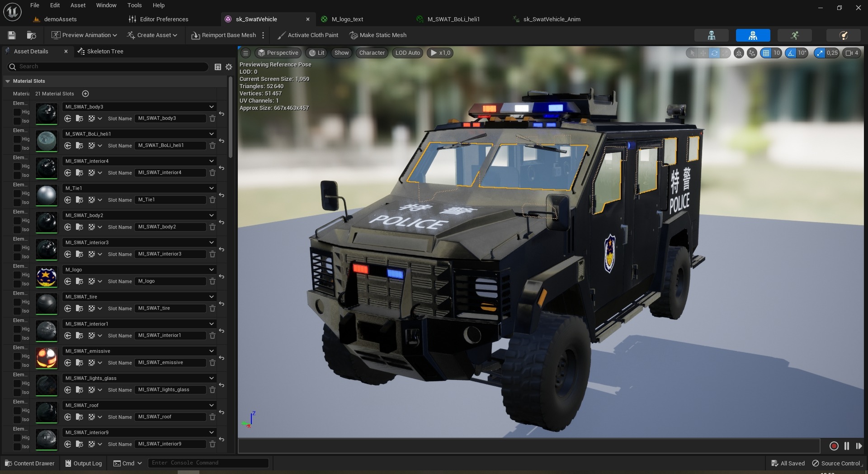The width and height of the screenshot is (868, 474).
Task: Browse to M_SWAT_BoLi_heli1 in Content Browser
Action: coord(79,146)
